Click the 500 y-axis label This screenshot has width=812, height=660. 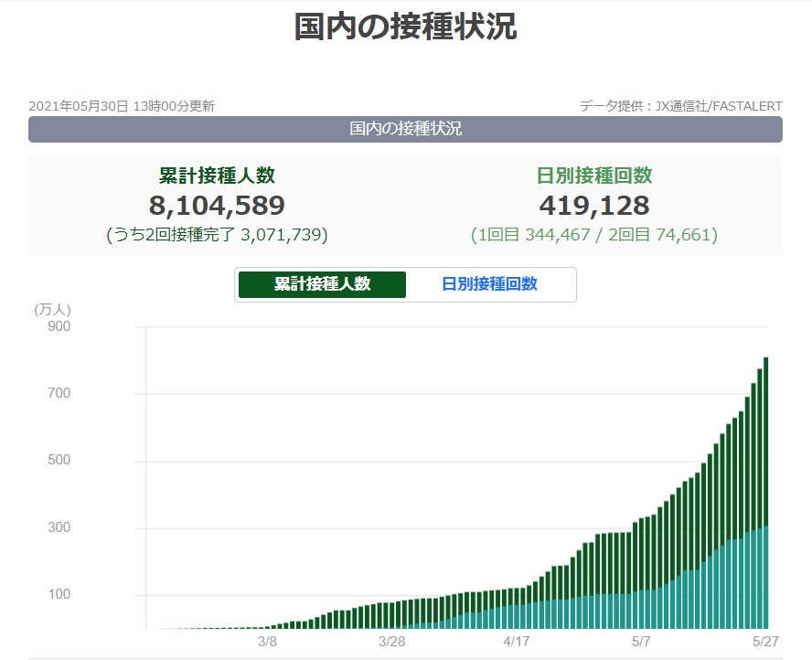[x=59, y=460]
